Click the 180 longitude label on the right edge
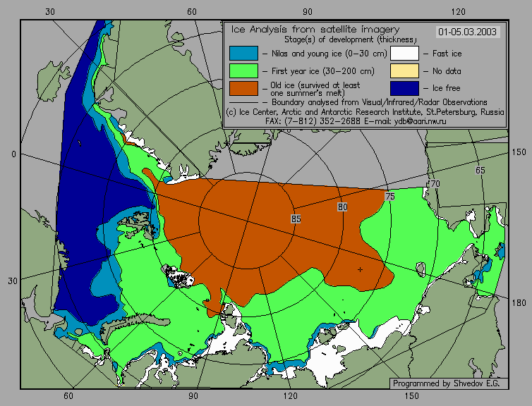Image resolution: width=532 pixels, height=406 pixels. [x=519, y=303]
